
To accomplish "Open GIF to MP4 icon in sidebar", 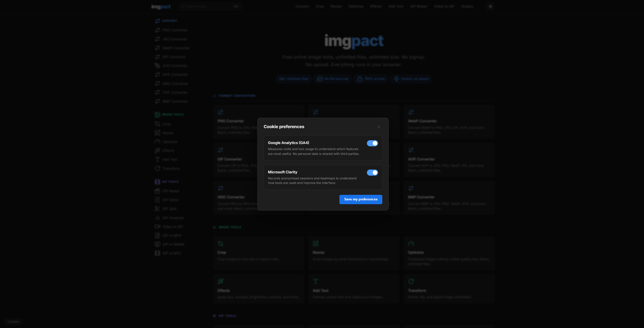I will tap(157, 236).
